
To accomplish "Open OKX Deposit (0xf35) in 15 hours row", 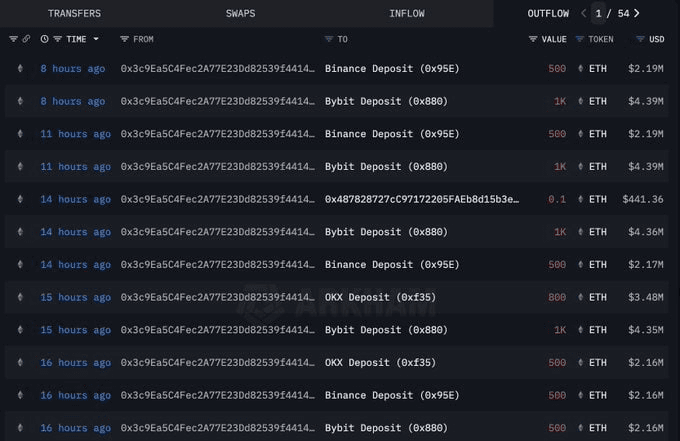I will (x=380, y=297).
